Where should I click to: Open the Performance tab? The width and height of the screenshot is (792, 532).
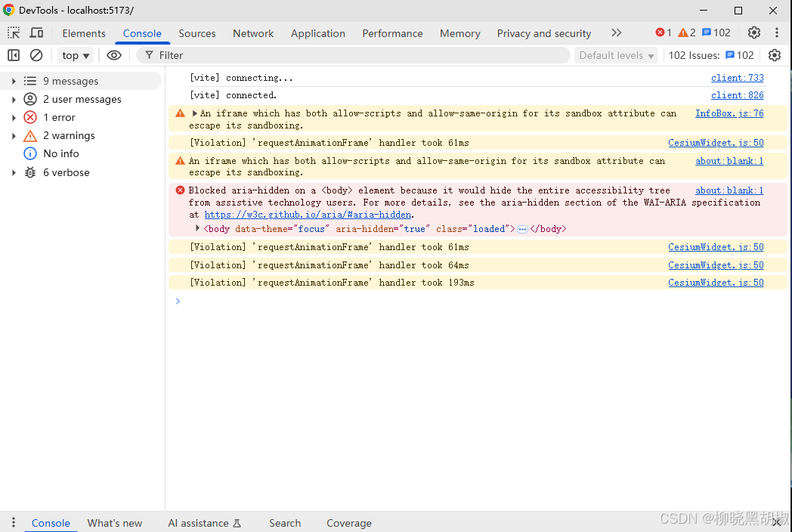coord(392,33)
